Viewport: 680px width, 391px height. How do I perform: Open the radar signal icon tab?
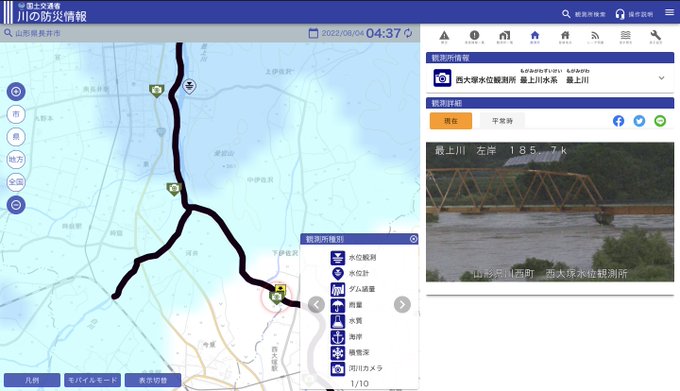pyautogui.click(x=595, y=37)
